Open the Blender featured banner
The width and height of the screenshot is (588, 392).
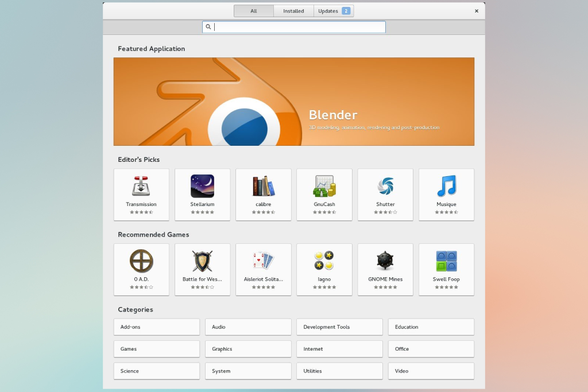(x=294, y=102)
